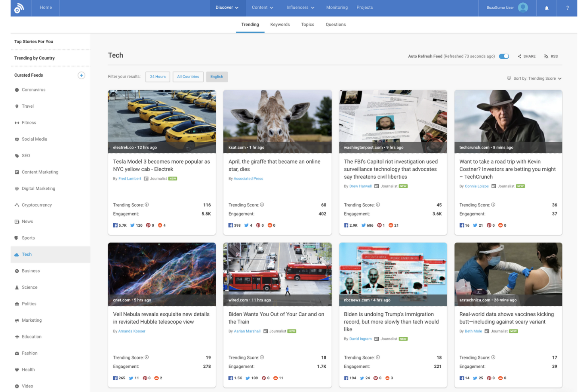Switch to the Questions tab
The width and height of the screenshot is (588, 392).
pyautogui.click(x=336, y=25)
